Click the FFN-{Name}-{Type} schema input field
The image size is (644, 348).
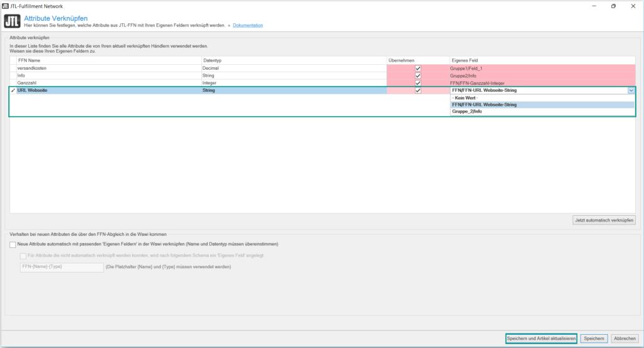[62, 267]
